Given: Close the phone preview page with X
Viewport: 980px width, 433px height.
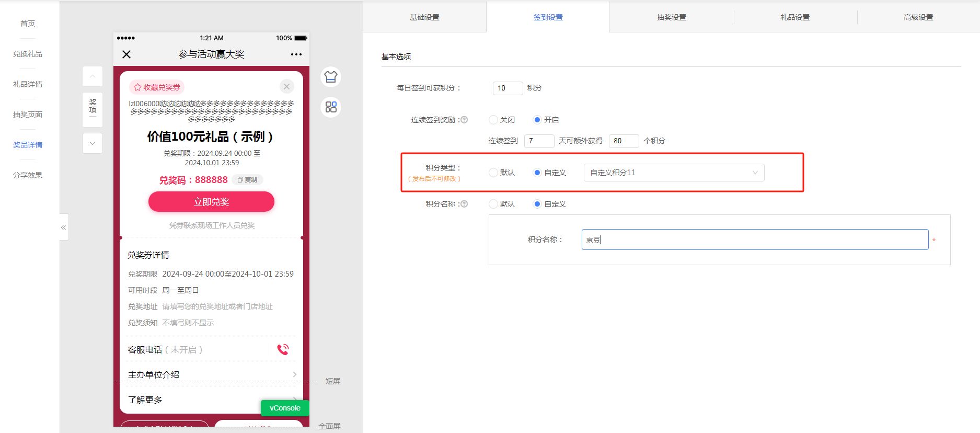Looking at the screenshot, I should (126, 54).
